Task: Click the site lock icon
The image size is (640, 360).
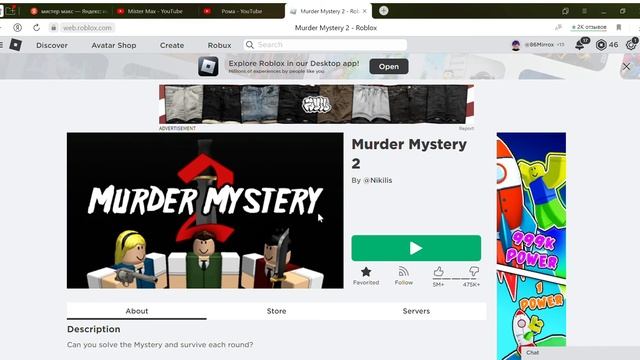Action: click(53, 28)
